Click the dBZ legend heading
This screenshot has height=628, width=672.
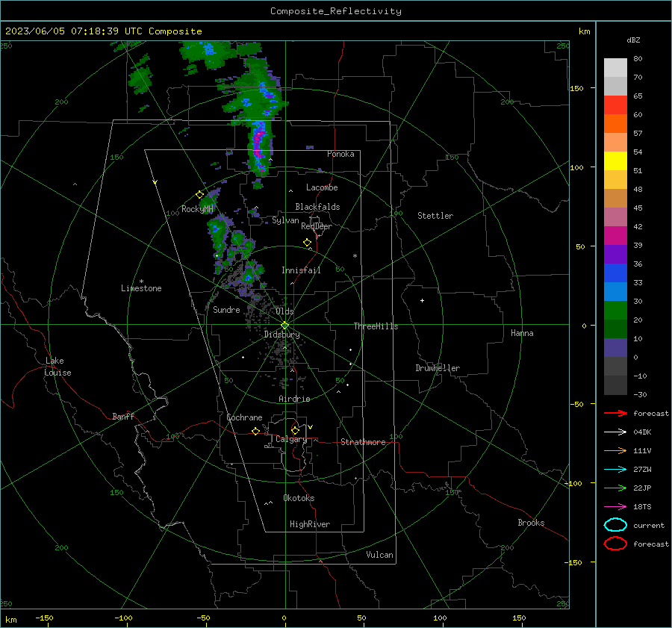click(633, 40)
